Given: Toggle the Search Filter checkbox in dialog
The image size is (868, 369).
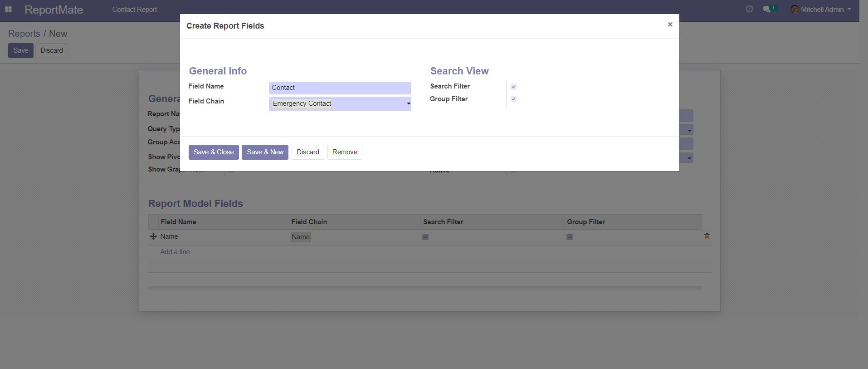Looking at the screenshot, I should pos(513,87).
